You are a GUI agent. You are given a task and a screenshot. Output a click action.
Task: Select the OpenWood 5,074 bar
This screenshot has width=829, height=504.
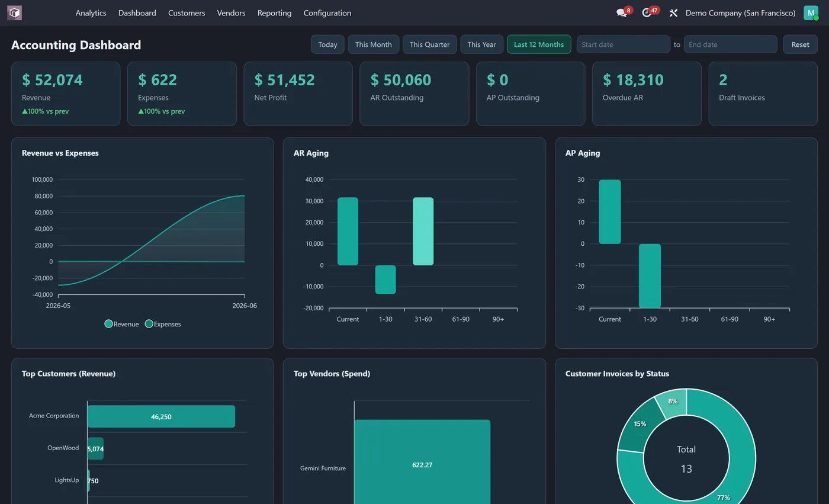pyautogui.click(x=95, y=448)
